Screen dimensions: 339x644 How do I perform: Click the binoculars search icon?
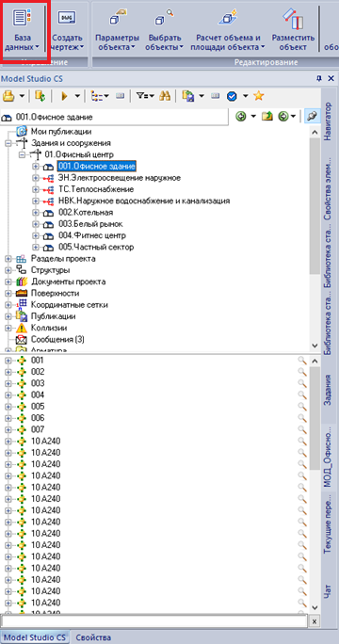(165, 96)
